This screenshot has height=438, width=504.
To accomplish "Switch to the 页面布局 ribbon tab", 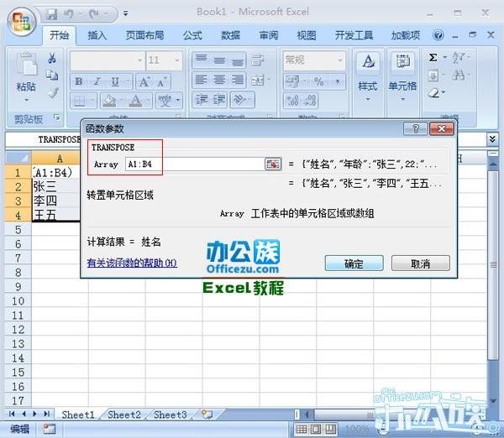I will 144,35.
